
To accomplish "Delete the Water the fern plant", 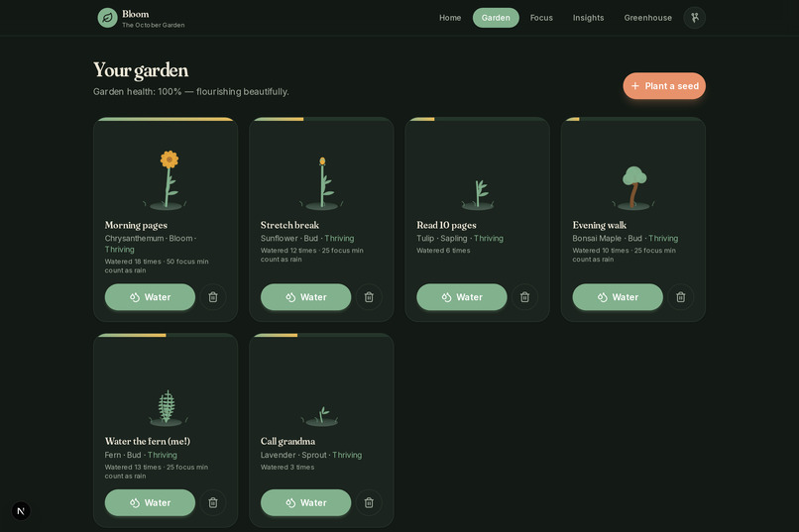I will click(x=213, y=503).
